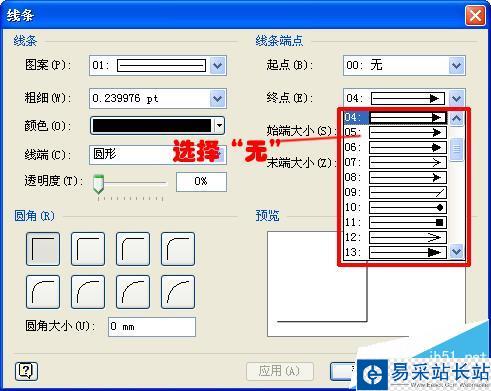491x391 pixels.
Task: Select the largest rounding style in bottom row
Action: (x=178, y=292)
